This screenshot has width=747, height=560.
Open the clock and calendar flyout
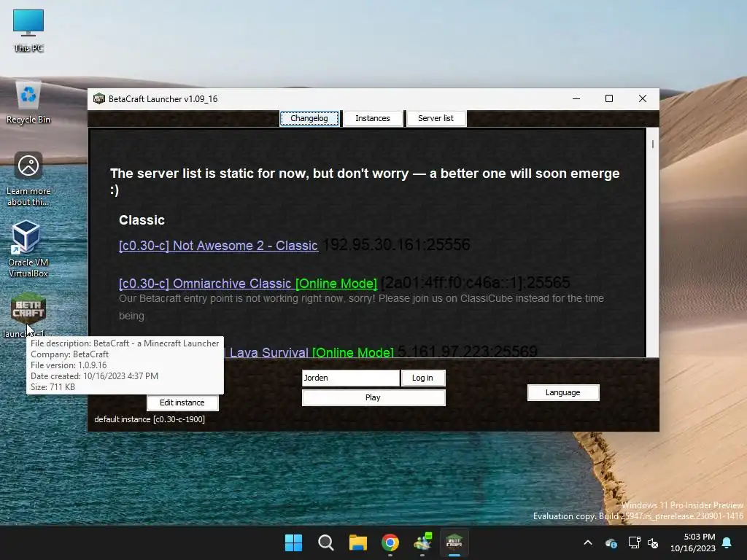(693, 542)
